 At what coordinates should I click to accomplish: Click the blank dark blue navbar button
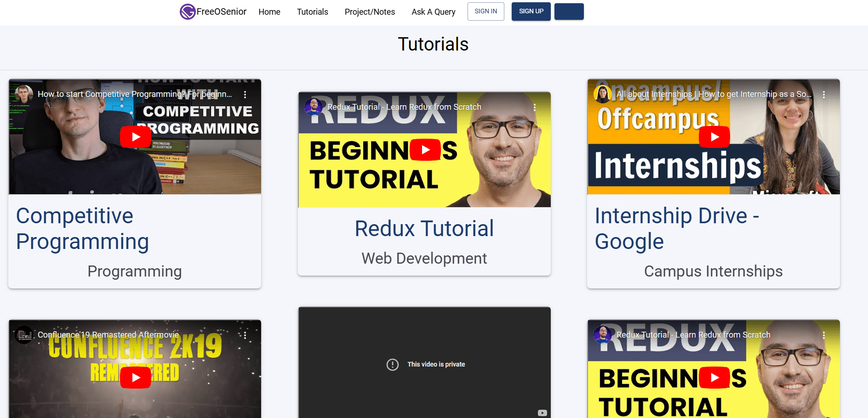point(569,11)
